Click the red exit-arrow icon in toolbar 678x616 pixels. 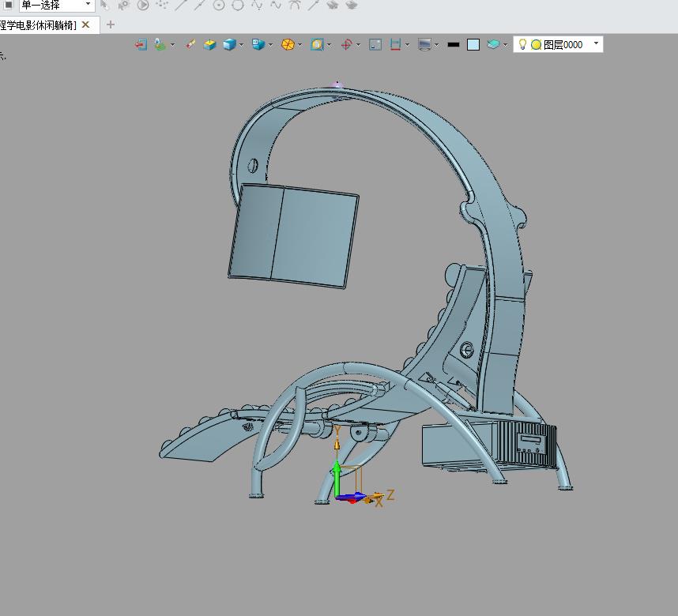[141, 45]
